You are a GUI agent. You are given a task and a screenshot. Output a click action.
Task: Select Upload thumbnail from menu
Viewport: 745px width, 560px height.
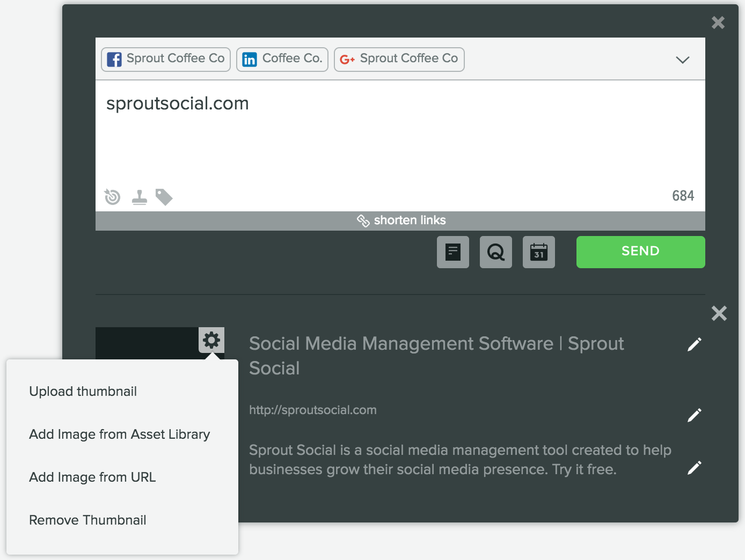[x=83, y=392]
